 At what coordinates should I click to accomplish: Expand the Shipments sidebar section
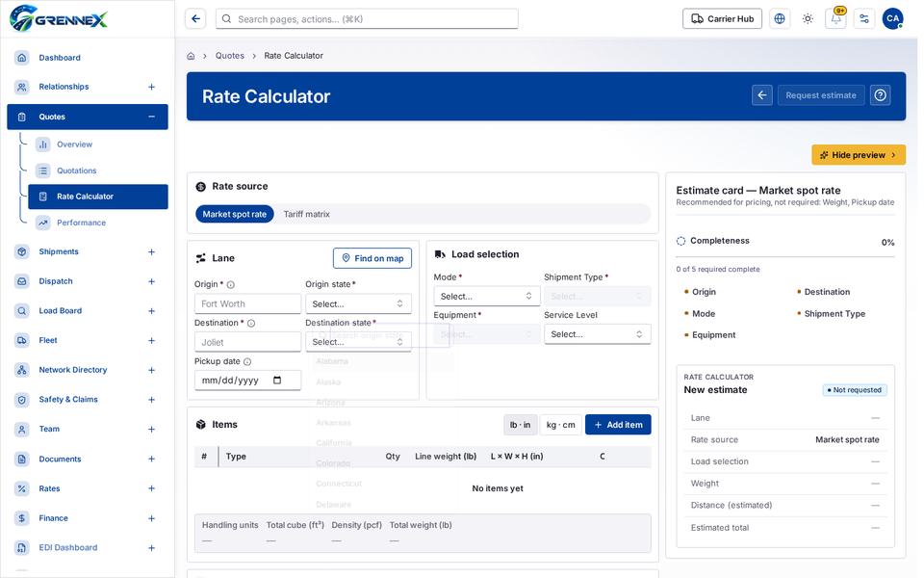(x=151, y=252)
